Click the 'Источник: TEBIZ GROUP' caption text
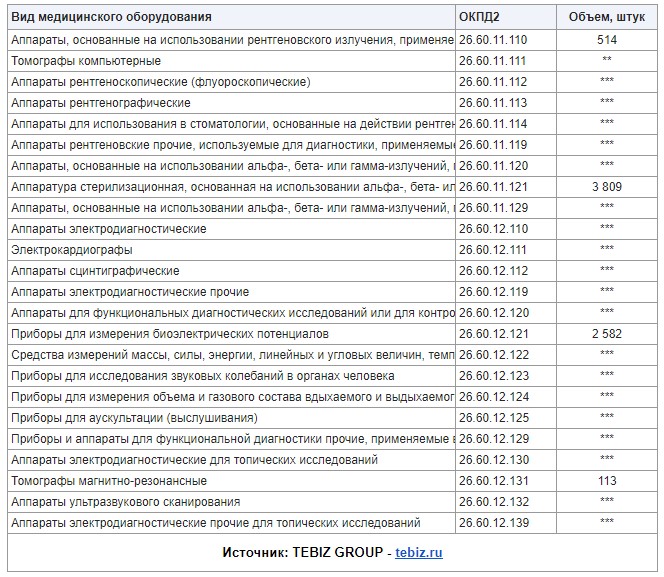Viewport: 664px width, 577px height. pos(302,552)
